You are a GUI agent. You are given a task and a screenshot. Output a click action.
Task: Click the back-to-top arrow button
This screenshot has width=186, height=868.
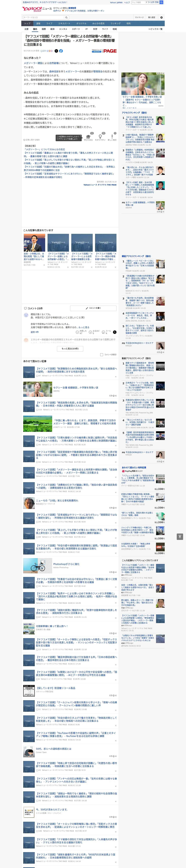(x=180, y=536)
